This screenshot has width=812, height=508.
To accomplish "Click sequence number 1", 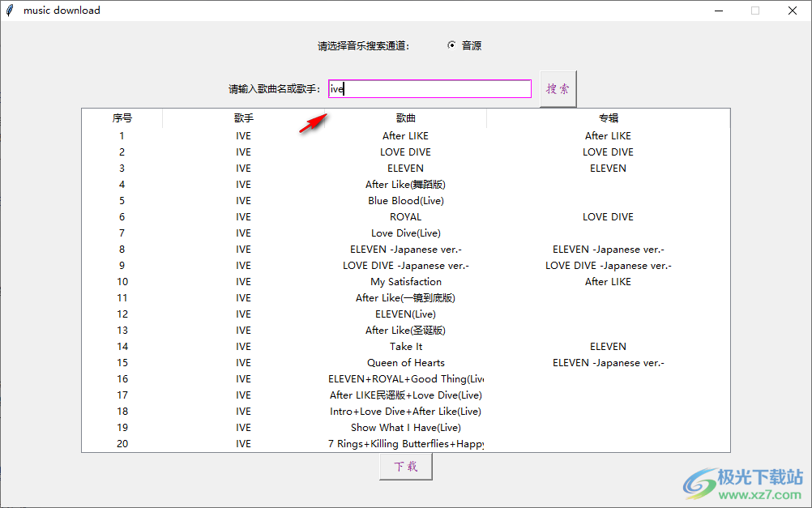I will [x=122, y=135].
